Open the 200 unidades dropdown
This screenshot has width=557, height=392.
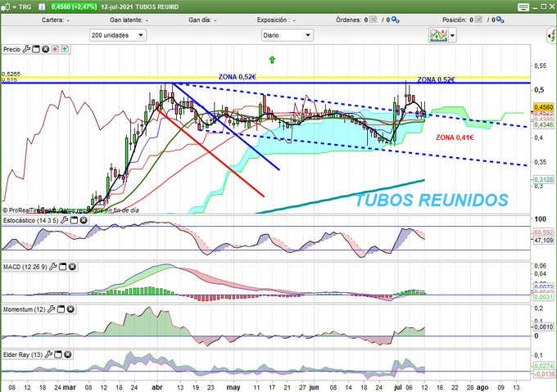coord(118,35)
